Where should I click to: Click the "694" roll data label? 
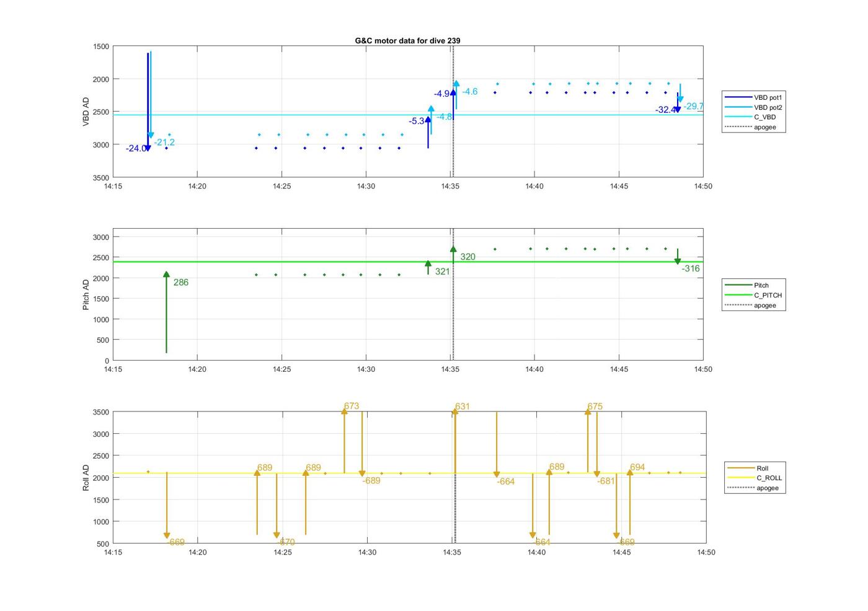637,467
